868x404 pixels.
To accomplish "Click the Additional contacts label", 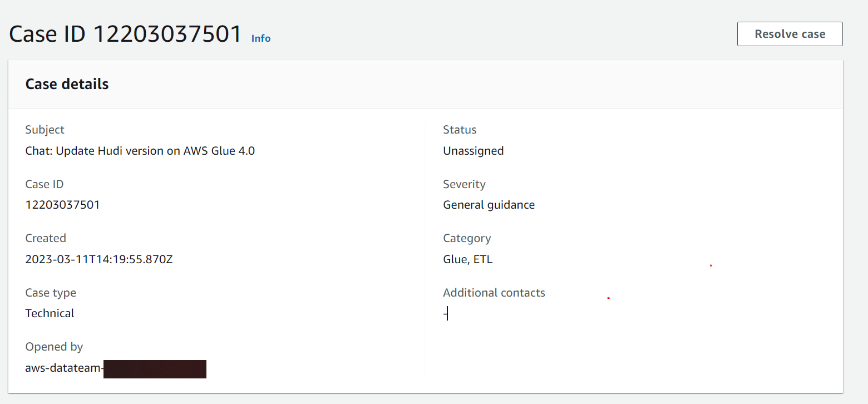I will click(494, 293).
